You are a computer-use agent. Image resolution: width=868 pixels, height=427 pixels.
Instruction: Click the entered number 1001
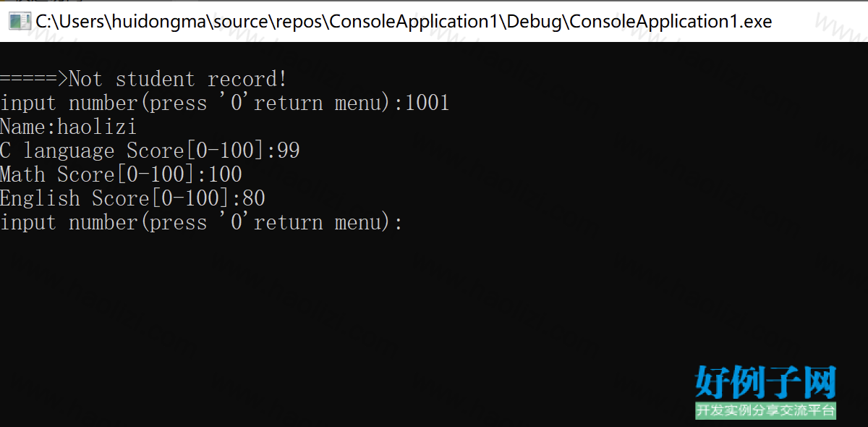pyautogui.click(x=427, y=103)
